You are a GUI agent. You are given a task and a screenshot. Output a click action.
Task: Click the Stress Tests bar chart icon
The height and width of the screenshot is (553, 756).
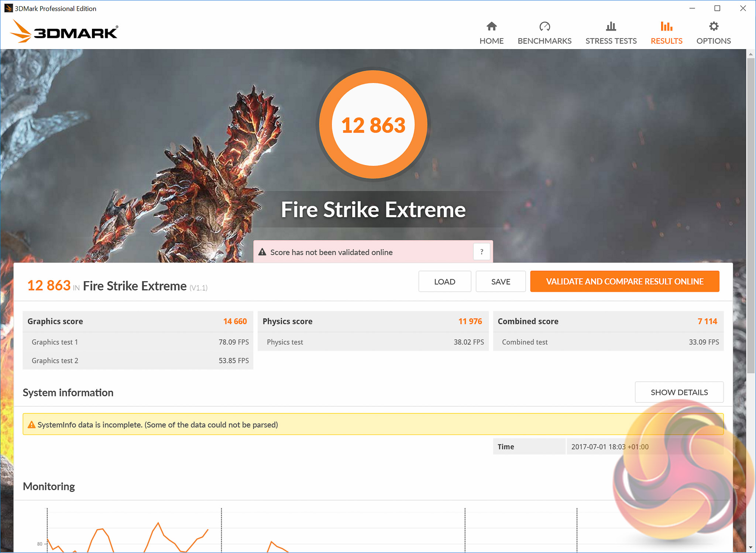(x=611, y=27)
